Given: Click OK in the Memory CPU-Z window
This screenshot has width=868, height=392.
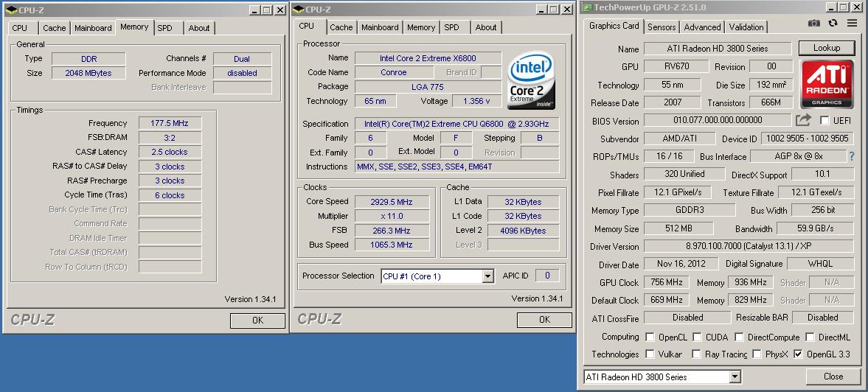Looking at the screenshot, I should [257, 320].
